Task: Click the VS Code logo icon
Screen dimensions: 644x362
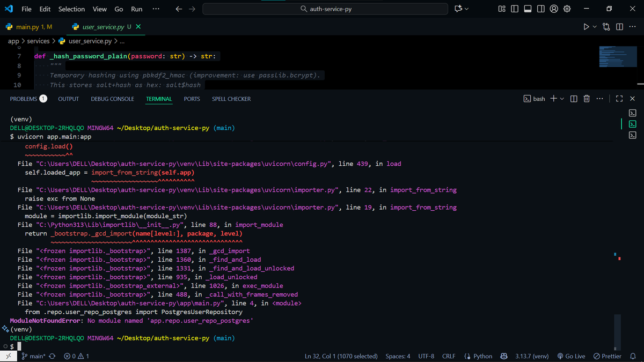Action: 8,9
